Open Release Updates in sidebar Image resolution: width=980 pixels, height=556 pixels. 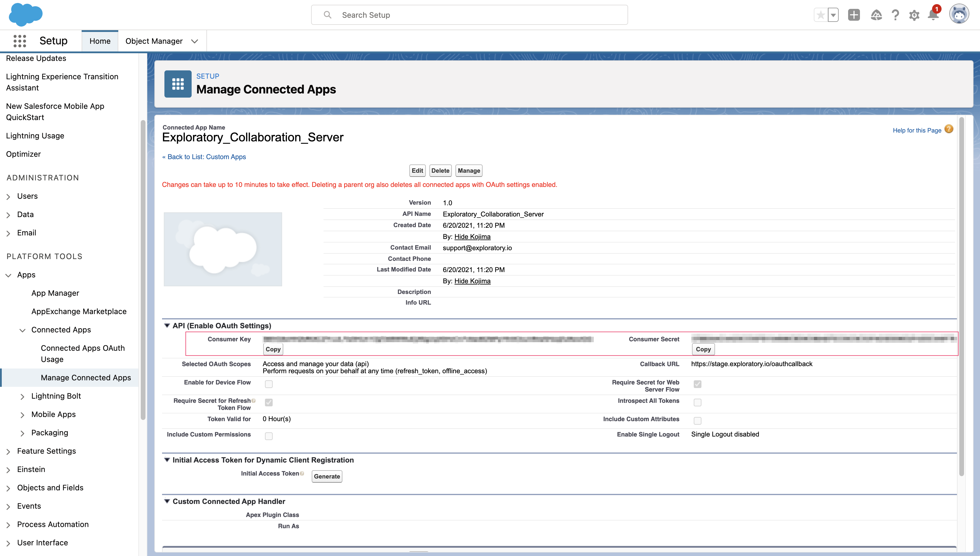click(36, 58)
